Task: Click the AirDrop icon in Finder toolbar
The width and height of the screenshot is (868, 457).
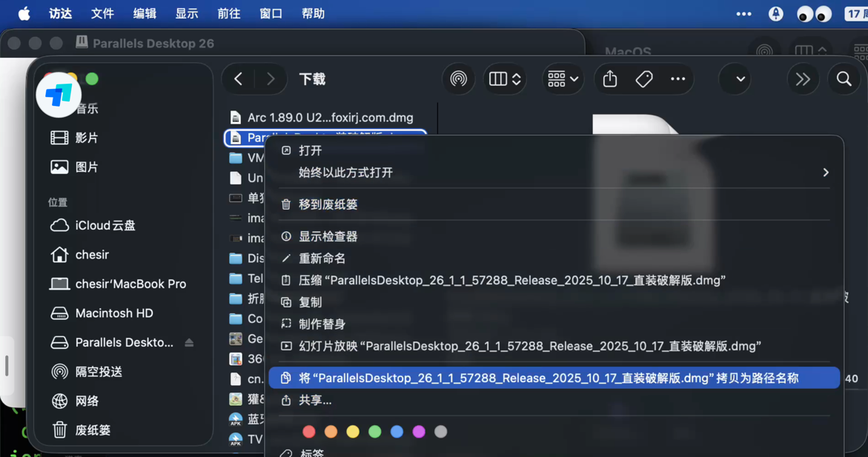Action: coord(459,79)
